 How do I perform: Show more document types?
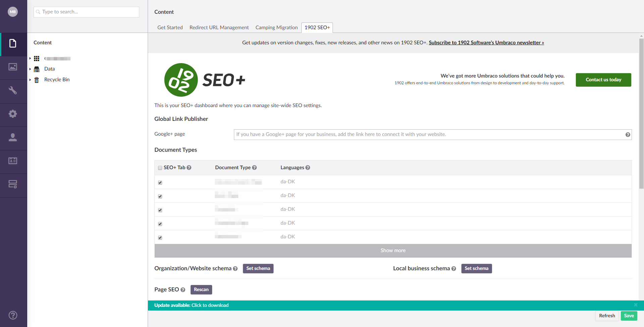pos(393,251)
